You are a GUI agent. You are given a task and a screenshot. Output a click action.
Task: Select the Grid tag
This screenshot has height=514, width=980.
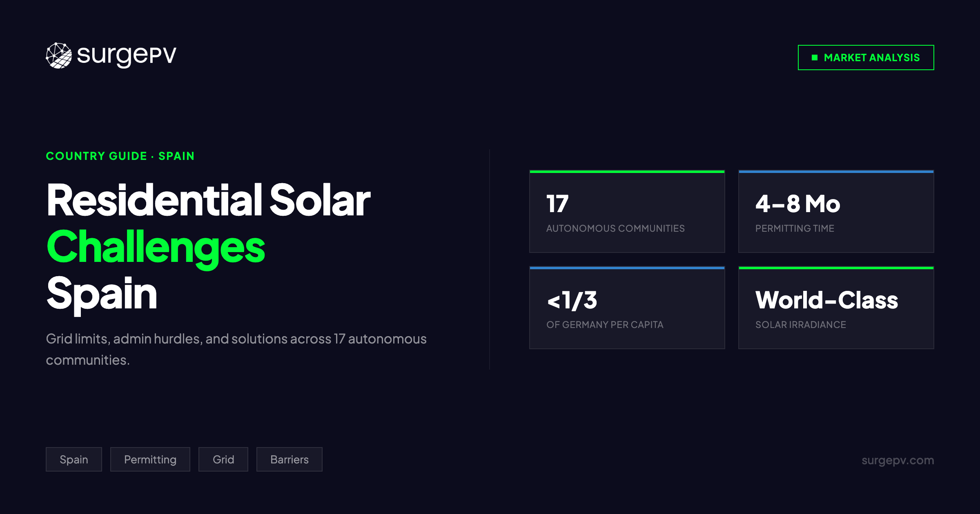tap(223, 459)
